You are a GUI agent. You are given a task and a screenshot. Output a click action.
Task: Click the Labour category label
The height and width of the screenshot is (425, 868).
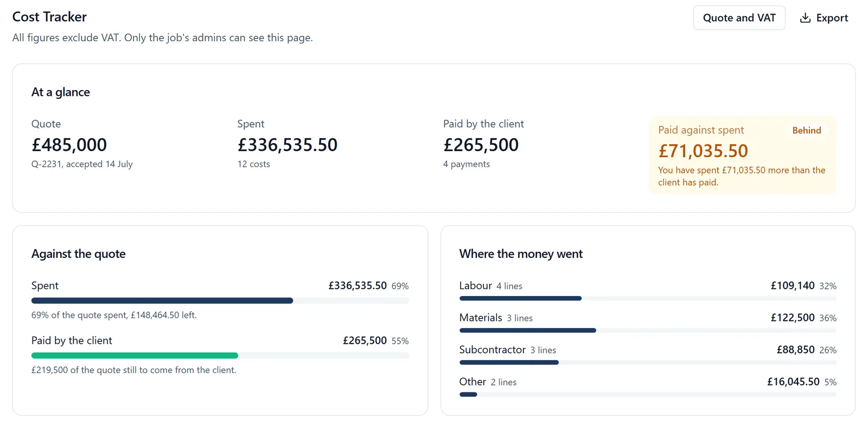(x=476, y=286)
